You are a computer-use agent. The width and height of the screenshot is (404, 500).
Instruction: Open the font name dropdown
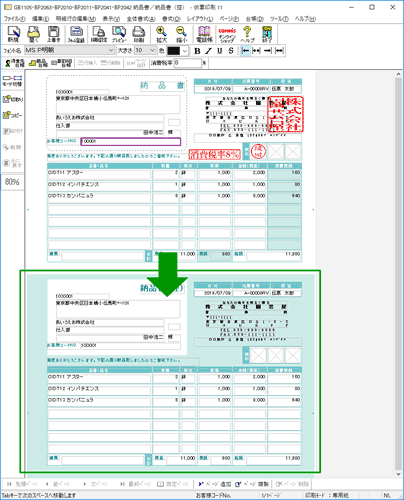(111, 50)
